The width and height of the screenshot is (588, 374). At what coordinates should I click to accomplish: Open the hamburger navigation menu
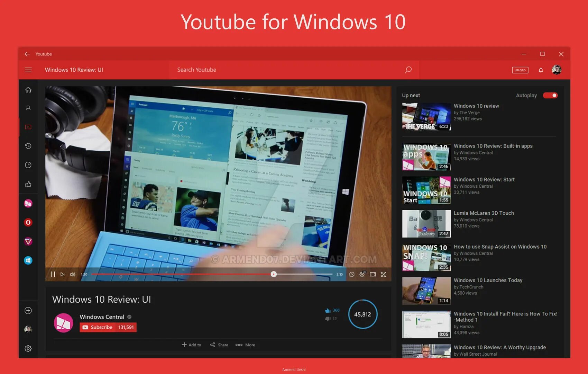[28, 70]
